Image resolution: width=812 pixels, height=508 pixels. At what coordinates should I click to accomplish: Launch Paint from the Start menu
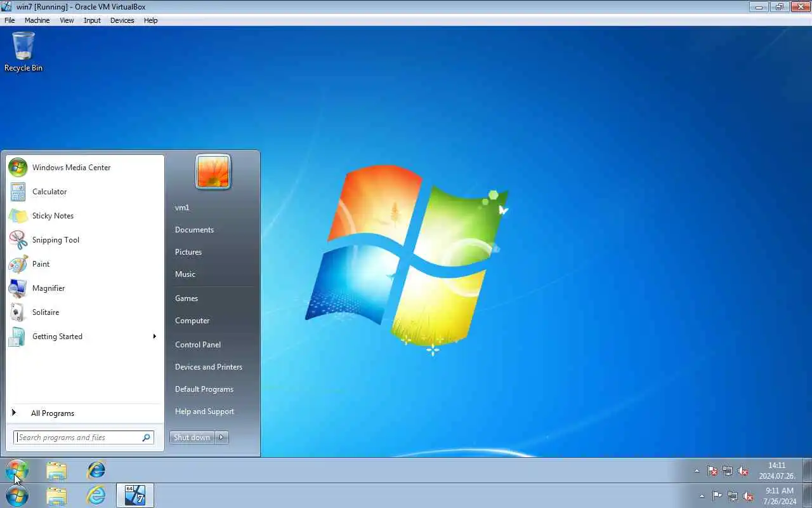coord(84,264)
